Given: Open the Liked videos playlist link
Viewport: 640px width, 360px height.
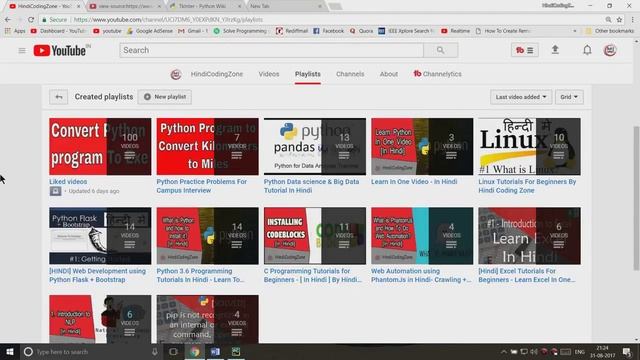Looking at the screenshot, I should (x=68, y=182).
